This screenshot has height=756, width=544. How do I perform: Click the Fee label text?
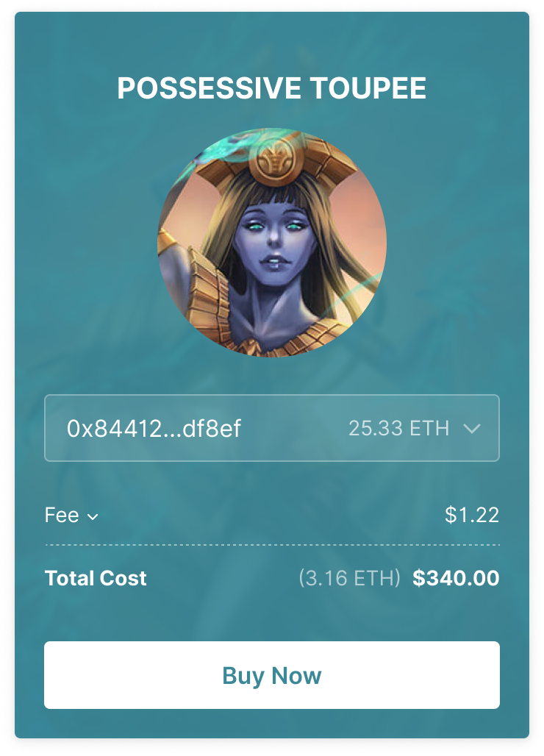coord(62,515)
